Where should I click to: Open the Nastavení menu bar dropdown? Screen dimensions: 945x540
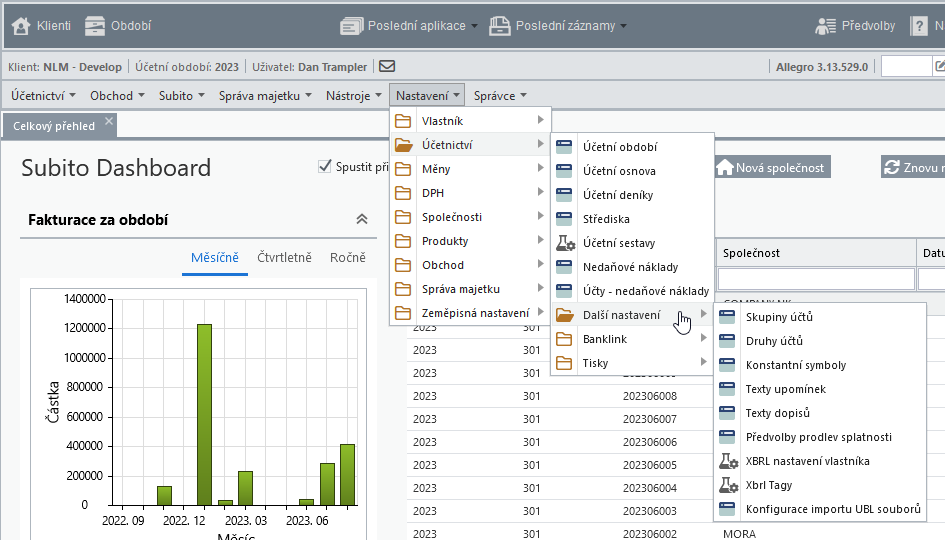pyautogui.click(x=427, y=95)
